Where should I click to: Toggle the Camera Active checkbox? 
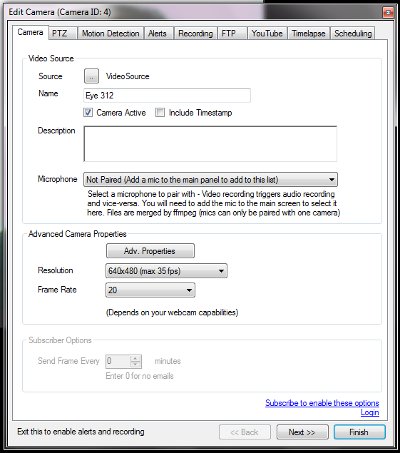click(88, 113)
